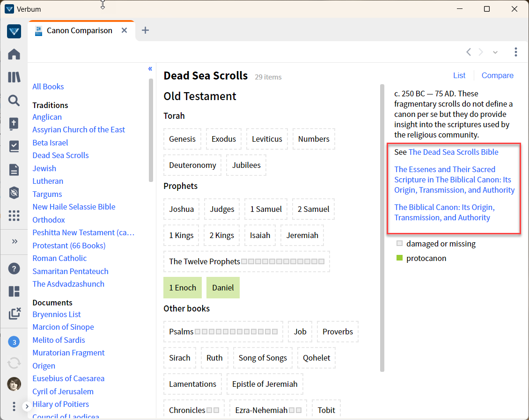
Task: Click the book list vertical scrollbar
Action: point(382,228)
